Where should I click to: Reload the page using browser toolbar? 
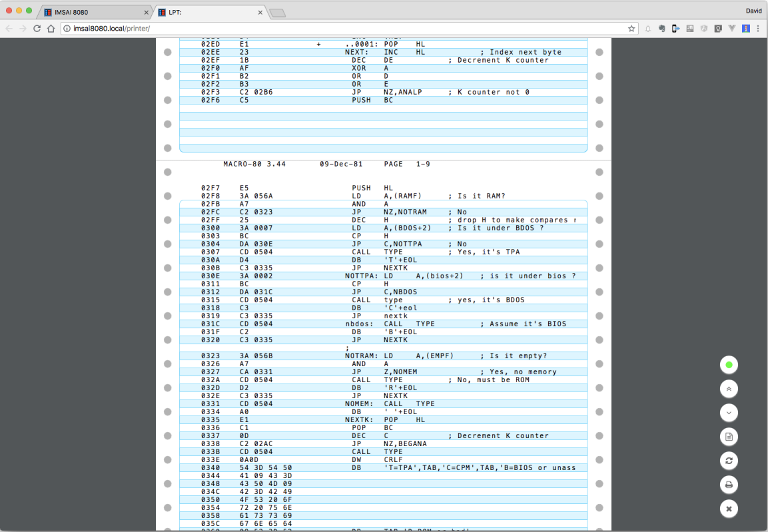coord(37,29)
